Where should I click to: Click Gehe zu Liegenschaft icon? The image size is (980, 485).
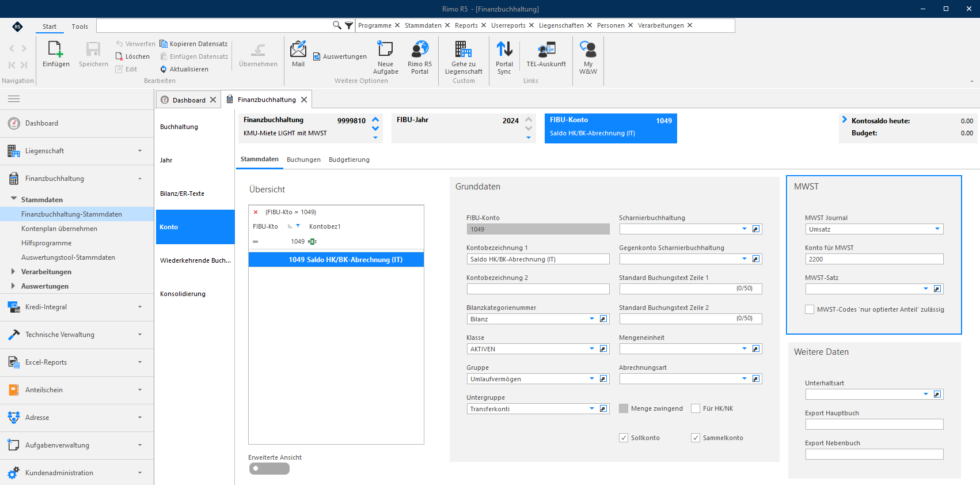[464, 50]
